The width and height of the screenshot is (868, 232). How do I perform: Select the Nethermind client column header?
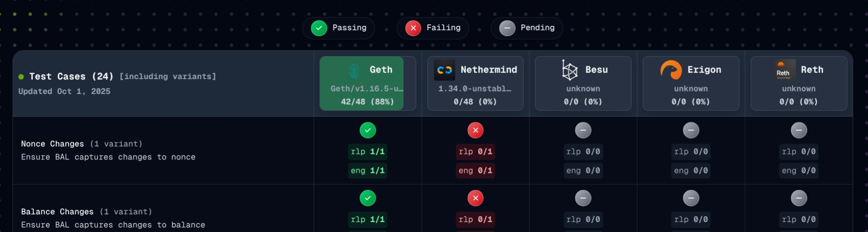tap(475, 84)
